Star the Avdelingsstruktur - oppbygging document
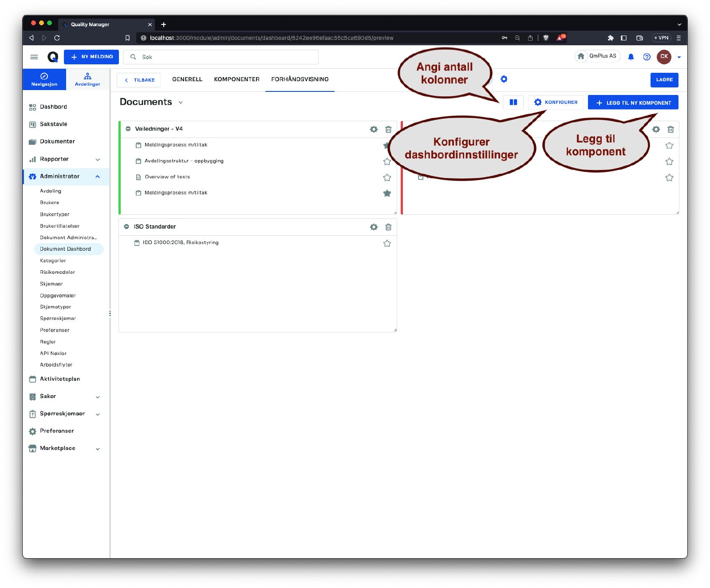 coord(387,162)
